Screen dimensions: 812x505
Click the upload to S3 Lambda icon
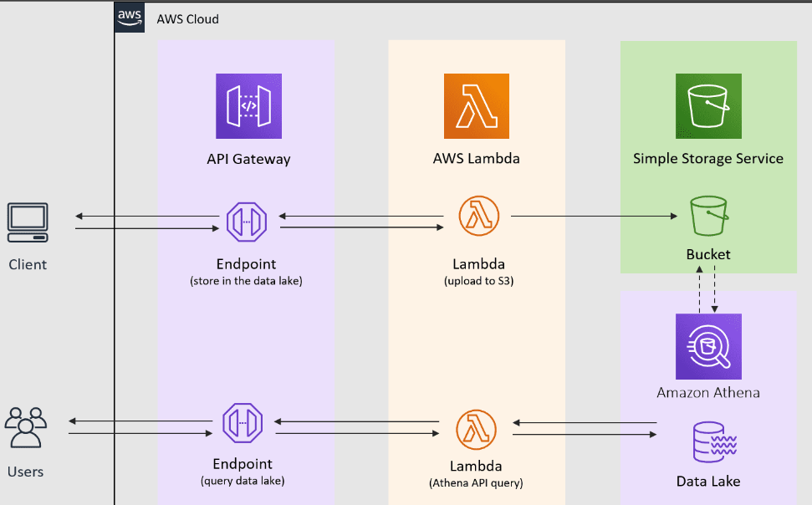coord(479,216)
